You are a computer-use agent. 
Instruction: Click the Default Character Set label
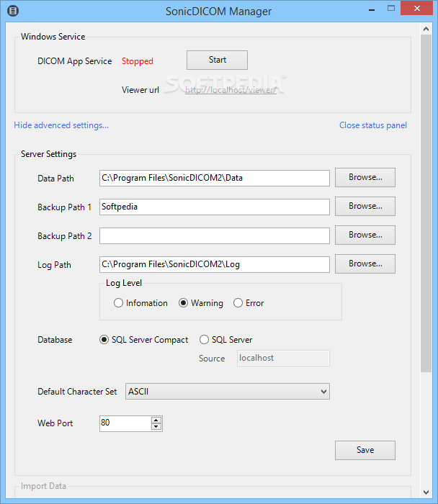tap(77, 392)
